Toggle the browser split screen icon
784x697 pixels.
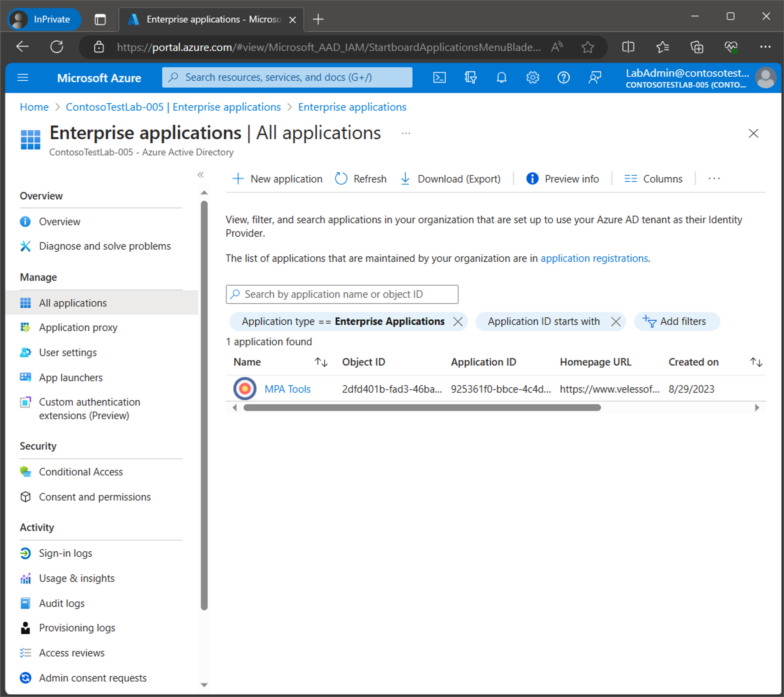[x=628, y=47]
